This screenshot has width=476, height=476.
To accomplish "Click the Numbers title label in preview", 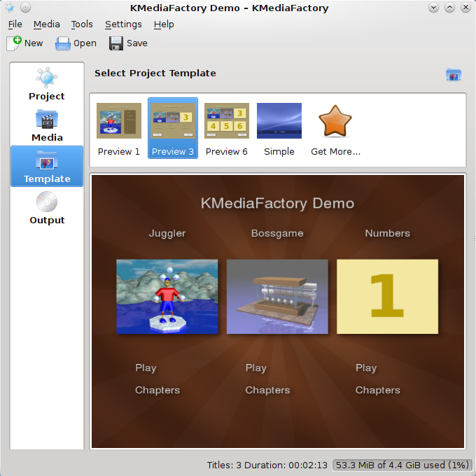I will pos(387,233).
